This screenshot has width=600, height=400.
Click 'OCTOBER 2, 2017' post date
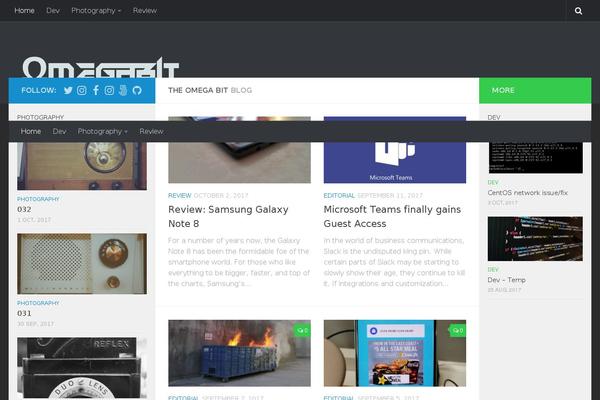click(221, 196)
